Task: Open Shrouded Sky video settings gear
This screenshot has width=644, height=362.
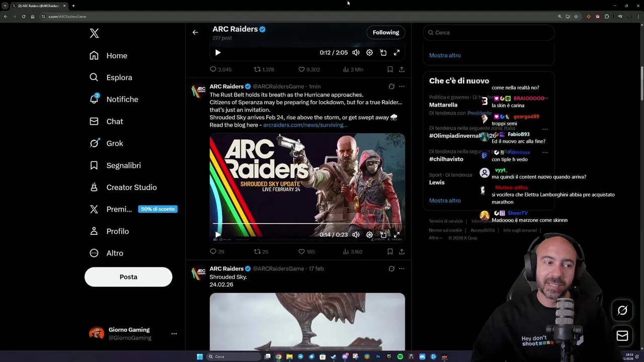Action: 369,235
